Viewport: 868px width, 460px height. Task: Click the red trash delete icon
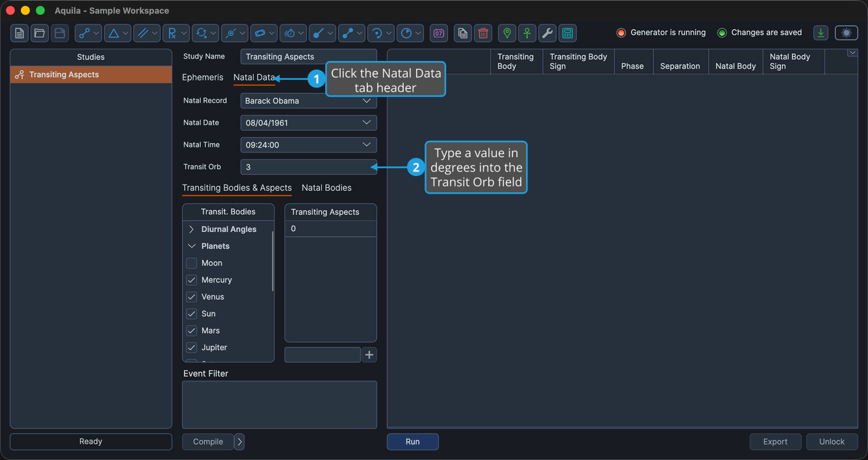(x=483, y=33)
